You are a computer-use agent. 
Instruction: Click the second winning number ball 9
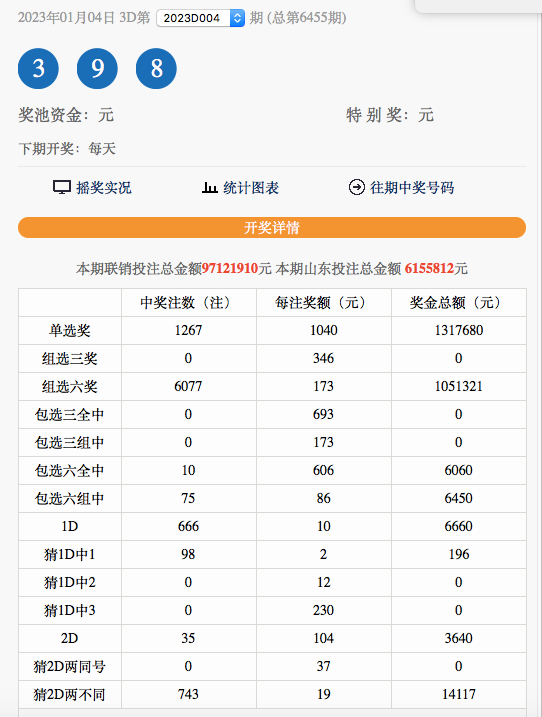(97, 69)
